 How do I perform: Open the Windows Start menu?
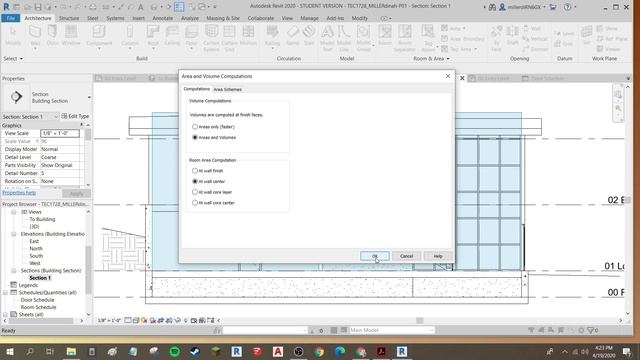pyautogui.click(x=9, y=351)
